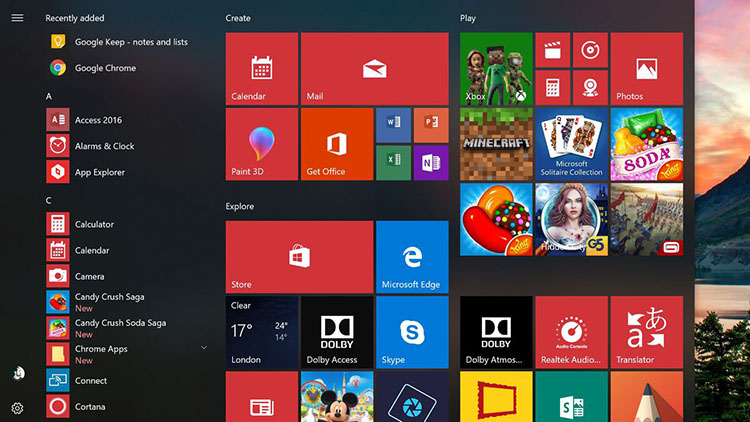Open the Store tile
Screen dimensions: 750x422
[299, 257]
